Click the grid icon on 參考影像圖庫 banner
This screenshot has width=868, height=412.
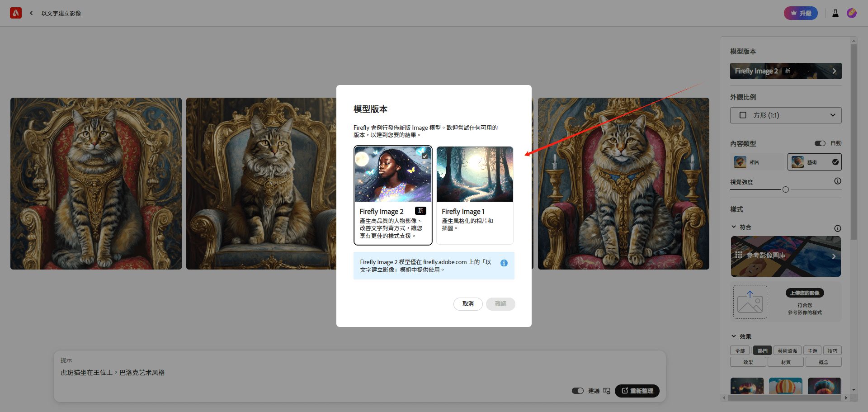[x=739, y=255]
